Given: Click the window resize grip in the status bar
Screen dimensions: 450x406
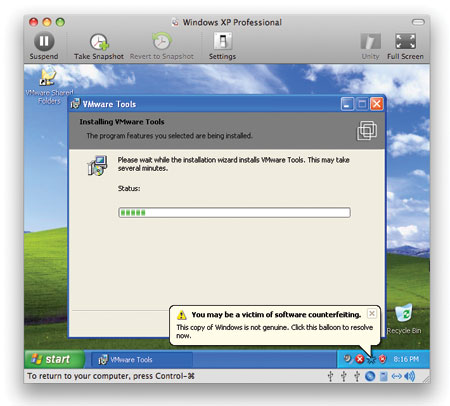Looking at the screenshot, I should (x=426, y=378).
